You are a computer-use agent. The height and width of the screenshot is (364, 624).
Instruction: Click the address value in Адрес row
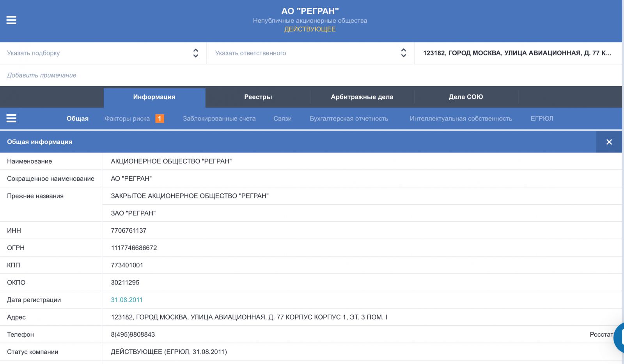[x=249, y=317]
